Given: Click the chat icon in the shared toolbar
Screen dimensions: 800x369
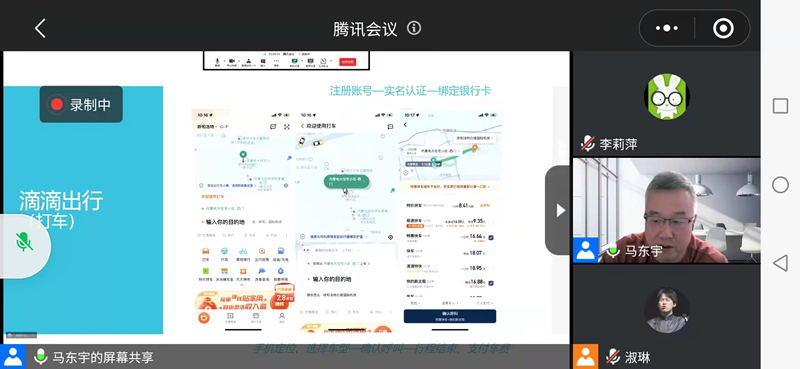Looking at the screenshot, I should click(x=263, y=61).
